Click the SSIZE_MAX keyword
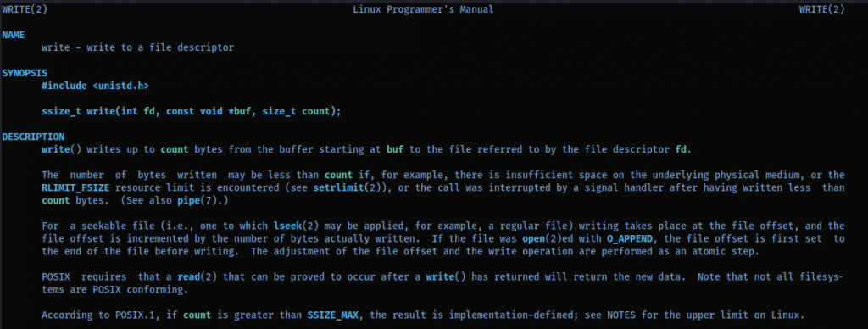Viewport: 868px width, 329px height. click(x=332, y=315)
